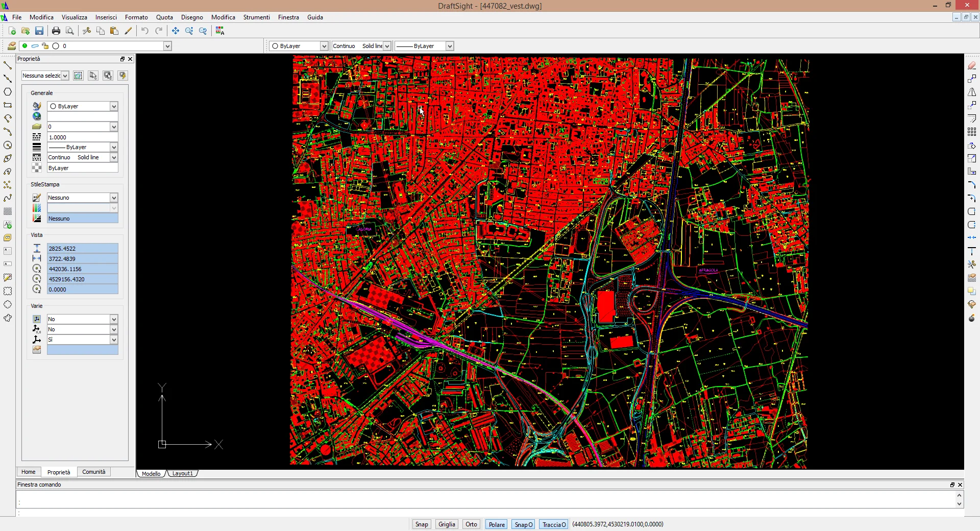Open the ByLayer color dropdown in toolbar

(x=324, y=46)
